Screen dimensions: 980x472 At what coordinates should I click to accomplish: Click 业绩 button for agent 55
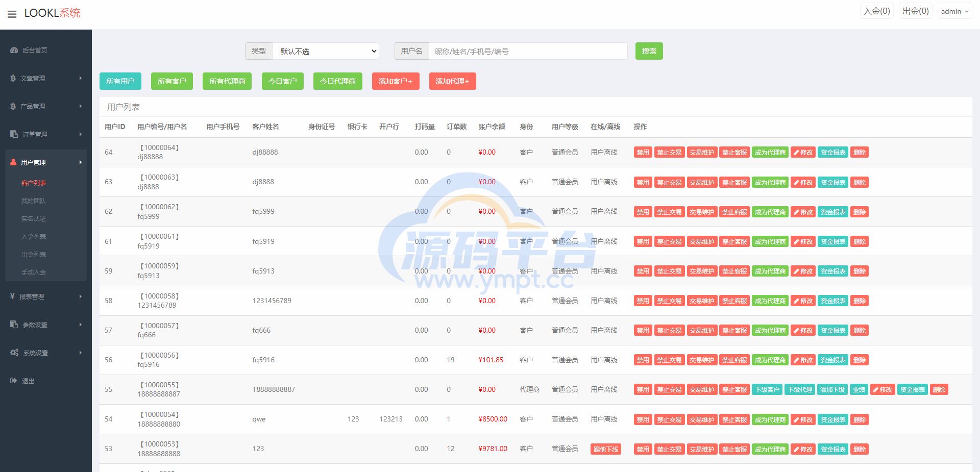pos(859,389)
